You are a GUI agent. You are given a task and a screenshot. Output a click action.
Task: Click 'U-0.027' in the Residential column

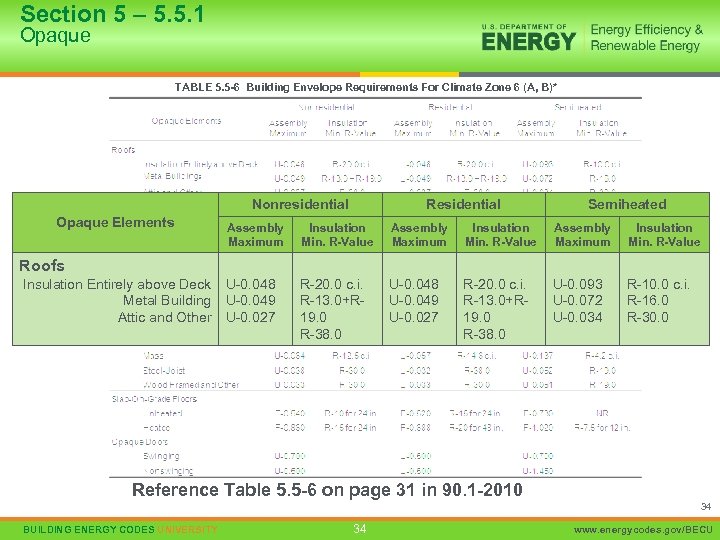[414, 317]
